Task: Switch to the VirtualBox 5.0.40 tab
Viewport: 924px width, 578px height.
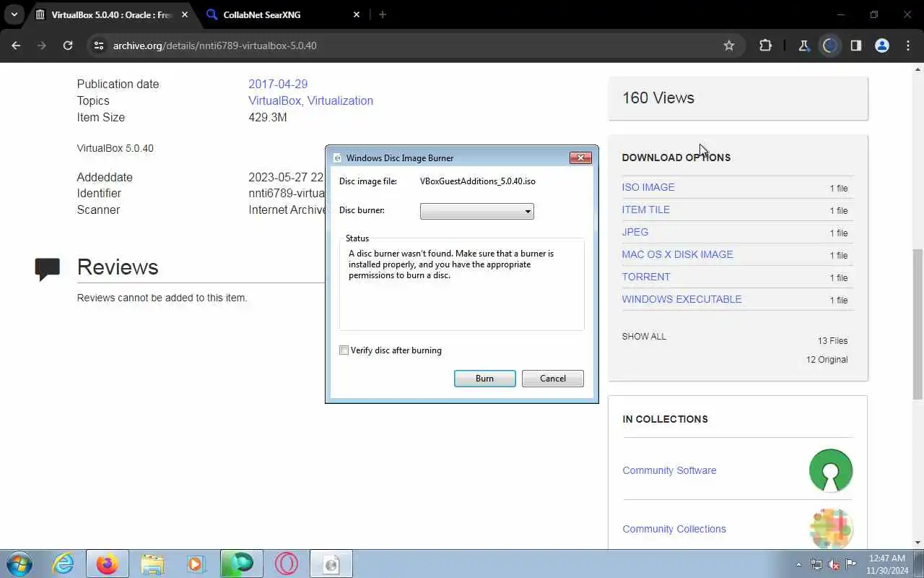Action: (x=112, y=14)
